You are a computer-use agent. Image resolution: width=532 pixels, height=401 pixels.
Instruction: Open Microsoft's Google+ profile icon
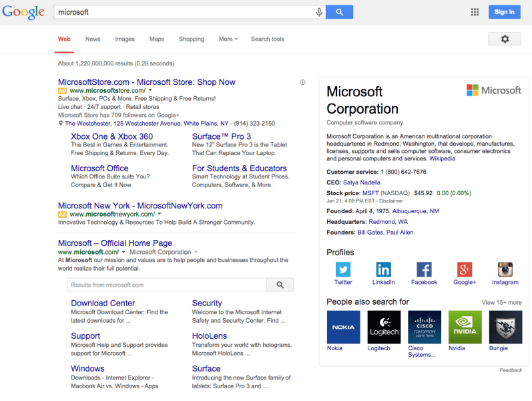click(x=465, y=269)
